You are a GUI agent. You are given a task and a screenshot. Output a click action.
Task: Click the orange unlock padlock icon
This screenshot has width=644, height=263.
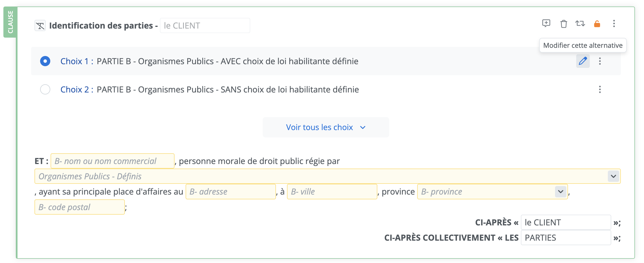click(x=597, y=24)
